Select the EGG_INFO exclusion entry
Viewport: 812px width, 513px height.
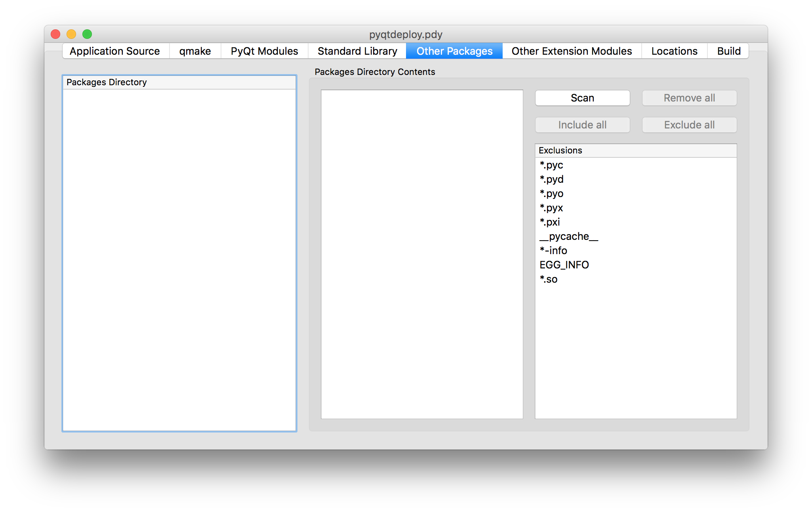pos(564,265)
